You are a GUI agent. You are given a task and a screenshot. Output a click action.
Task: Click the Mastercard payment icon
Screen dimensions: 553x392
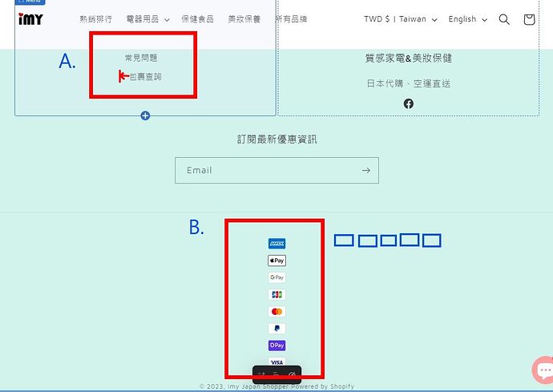tap(276, 312)
